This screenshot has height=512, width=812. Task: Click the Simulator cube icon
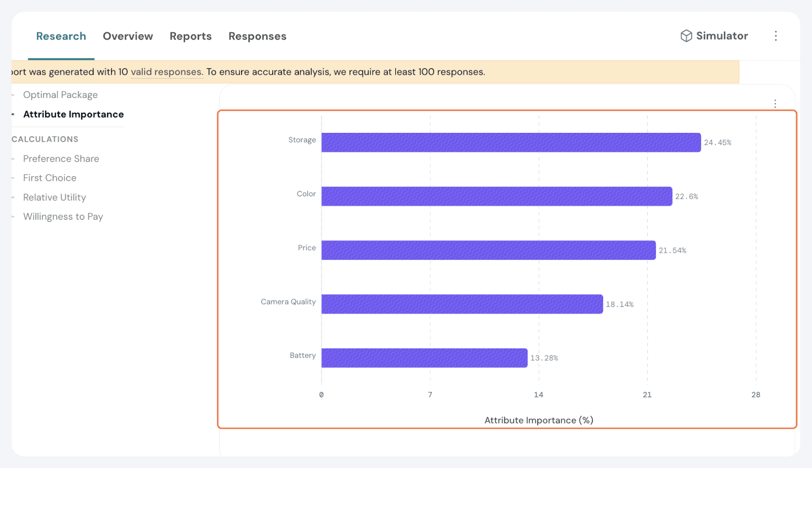(686, 36)
